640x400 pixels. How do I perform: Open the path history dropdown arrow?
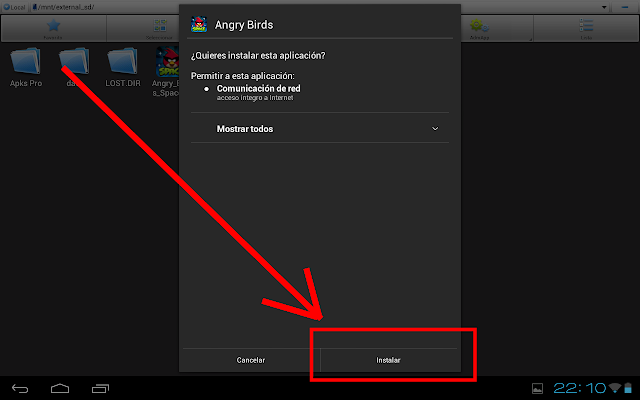[x=604, y=7]
